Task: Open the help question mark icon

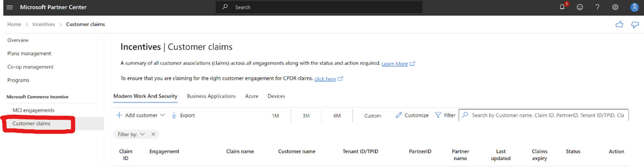Action: pos(597,7)
